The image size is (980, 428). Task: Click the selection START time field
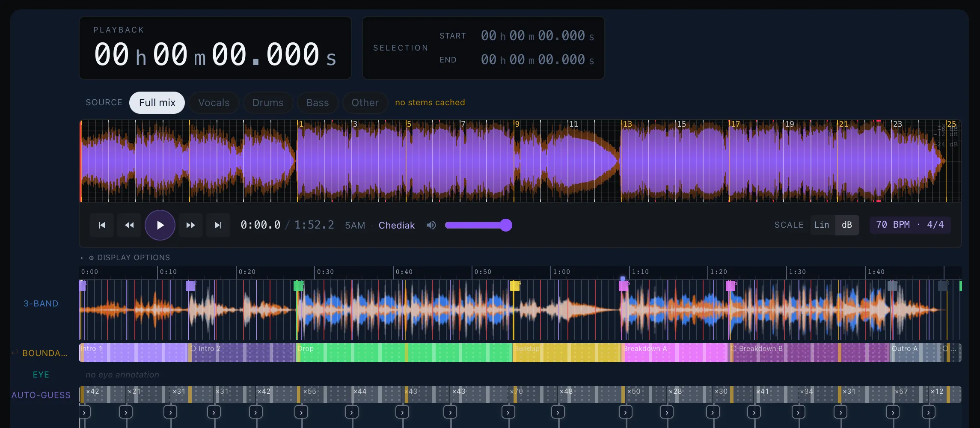point(538,36)
